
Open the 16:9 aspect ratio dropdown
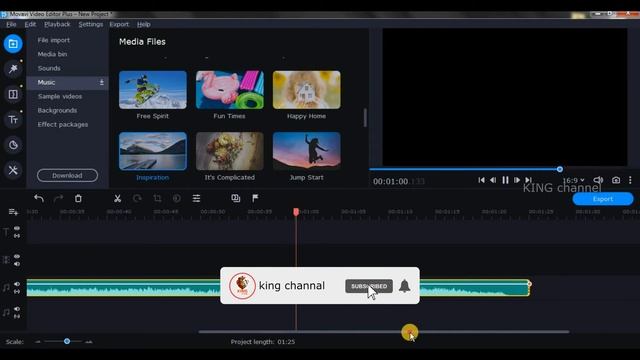pyautogui.click(x=573, y=180)
